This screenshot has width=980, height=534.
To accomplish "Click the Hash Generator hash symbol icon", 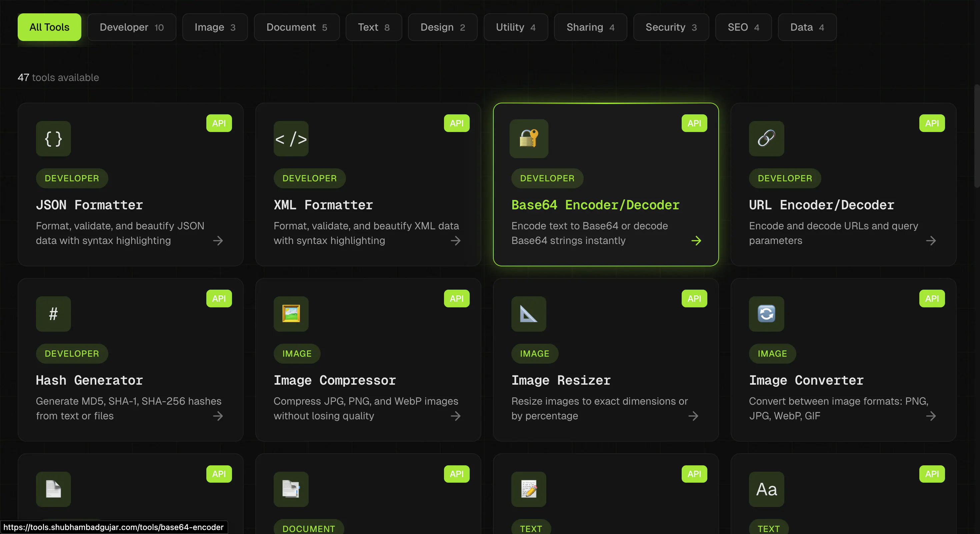I will click(53, 314).
